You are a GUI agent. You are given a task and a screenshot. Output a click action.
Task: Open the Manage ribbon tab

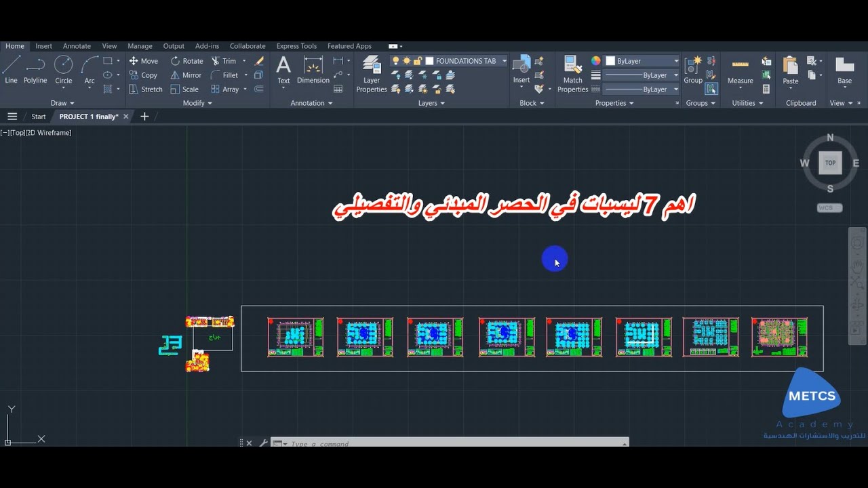(140, 46)
